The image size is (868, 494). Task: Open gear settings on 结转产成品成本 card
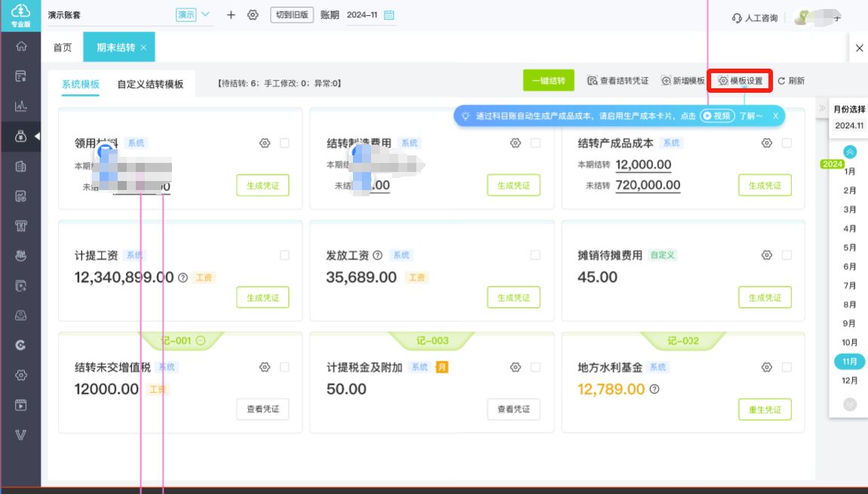[766, 143]
